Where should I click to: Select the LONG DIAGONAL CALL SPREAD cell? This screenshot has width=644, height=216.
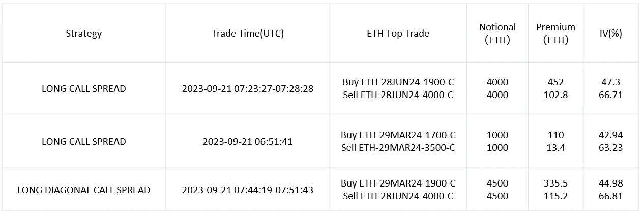[83, 190]
